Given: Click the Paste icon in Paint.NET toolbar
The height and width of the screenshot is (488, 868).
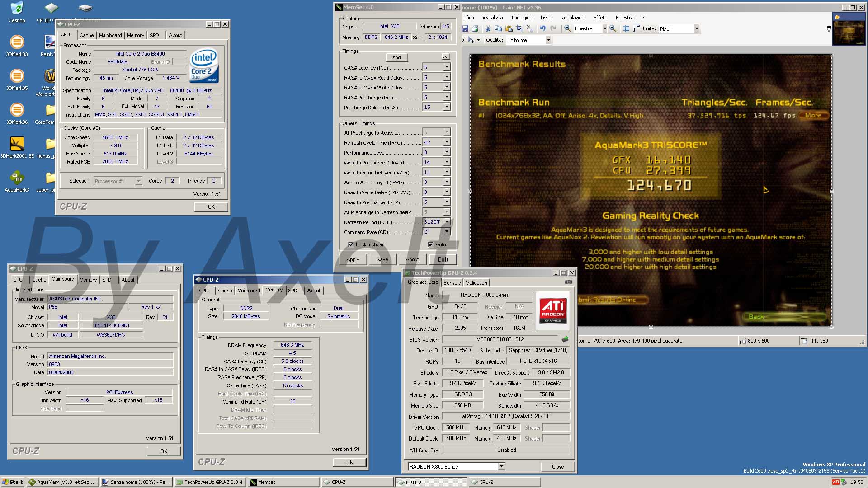Looking at the screenshot, I should 509,28.
